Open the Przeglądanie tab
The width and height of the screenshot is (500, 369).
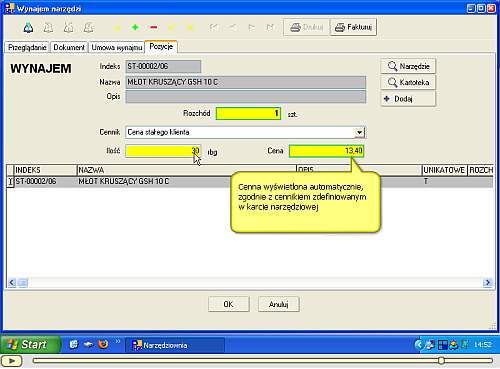click(x=27, y=47)
